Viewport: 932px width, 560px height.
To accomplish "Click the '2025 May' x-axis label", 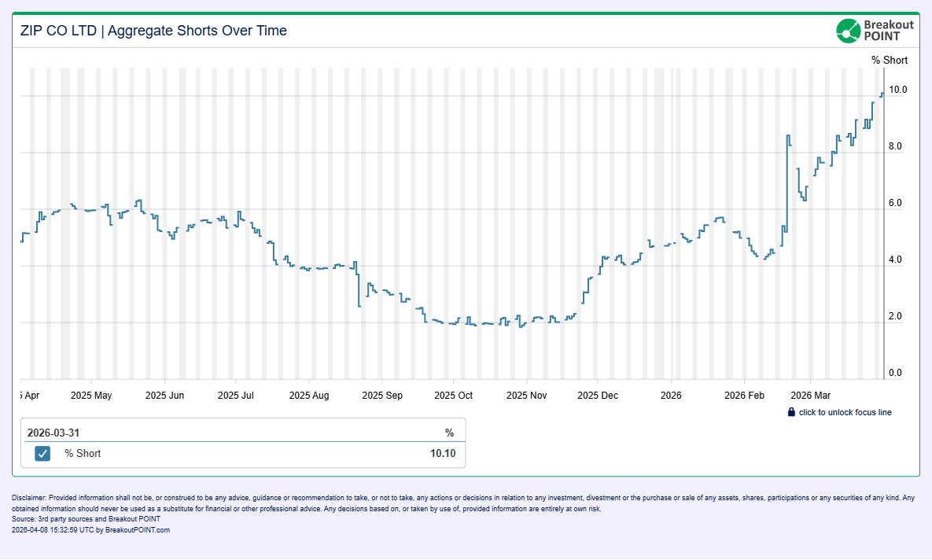I will point(91,396).
